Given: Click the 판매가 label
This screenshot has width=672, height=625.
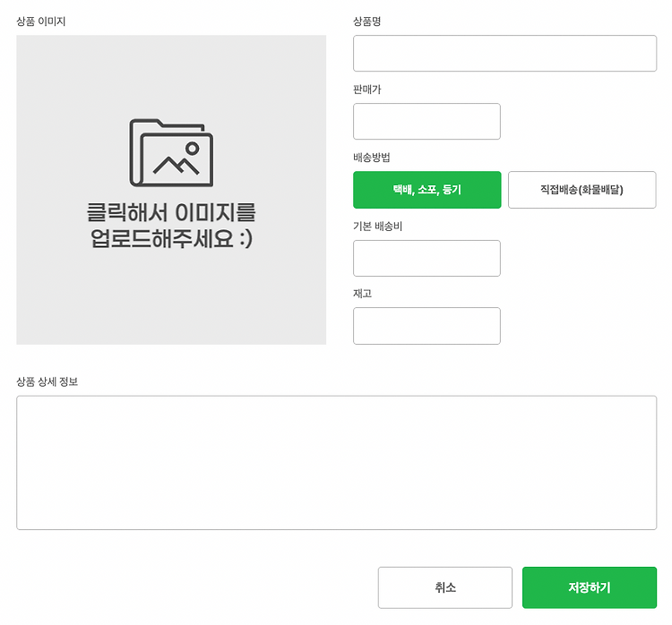Looking at the screenshot, I should click(x=366, y=90).
